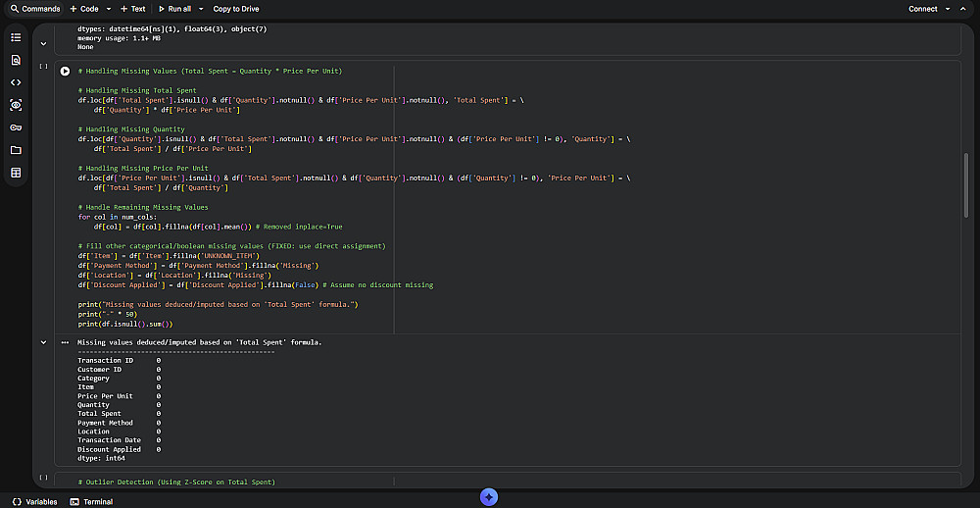Click the blue Gemini sparkle button
The image size is (980, 508).
coord(489,497)
